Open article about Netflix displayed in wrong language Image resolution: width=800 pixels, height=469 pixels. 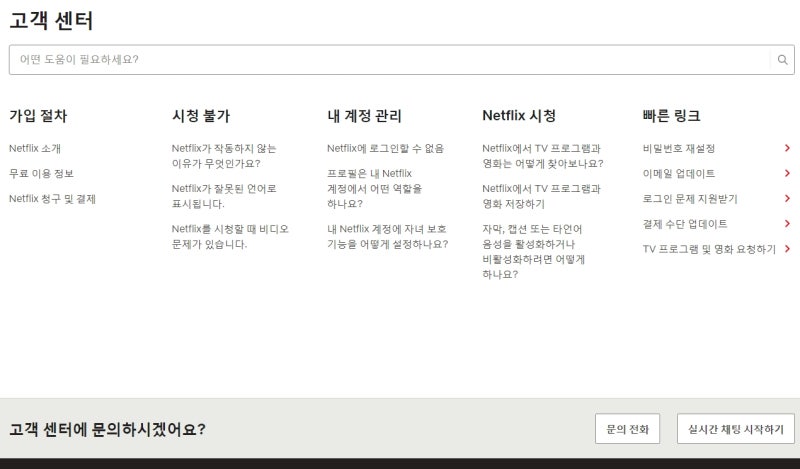(224, 196)
